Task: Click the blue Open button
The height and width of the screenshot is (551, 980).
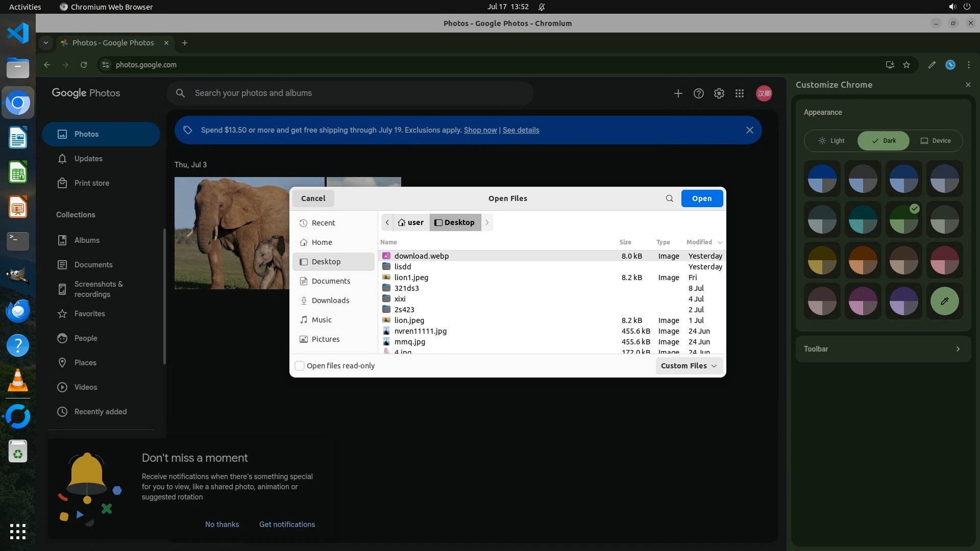Action: tap(701, 198)
